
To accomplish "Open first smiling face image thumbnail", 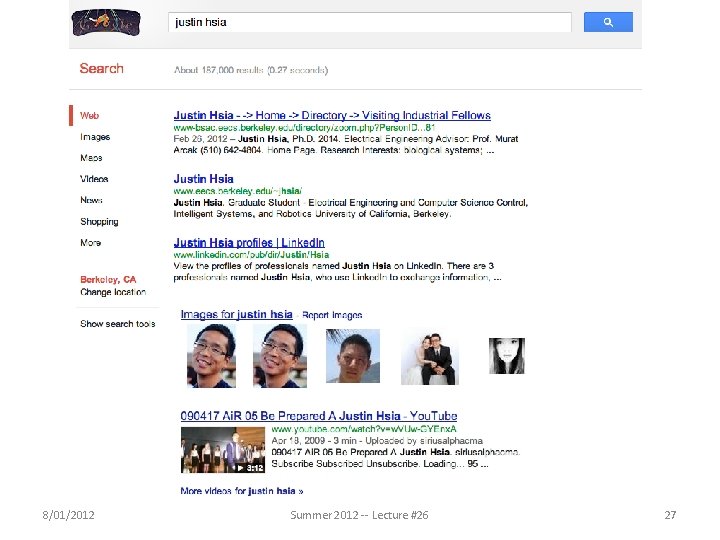I will pyautogui.click(x=211, y=356).
